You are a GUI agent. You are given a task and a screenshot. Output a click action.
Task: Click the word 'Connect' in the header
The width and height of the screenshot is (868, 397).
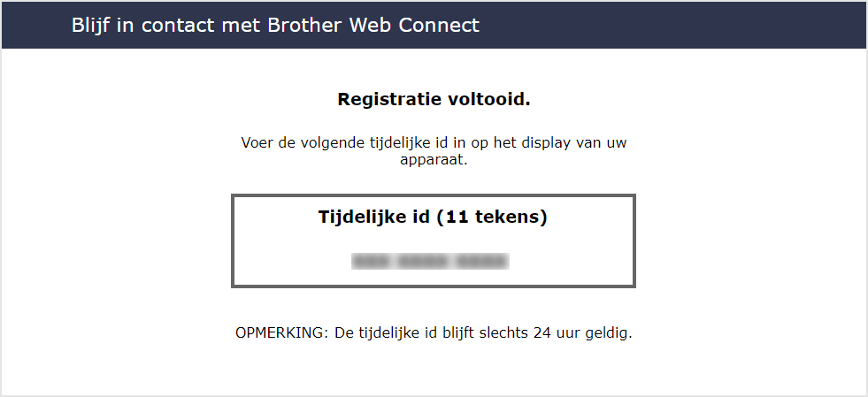pyautogui.click(x=442, y=25)
